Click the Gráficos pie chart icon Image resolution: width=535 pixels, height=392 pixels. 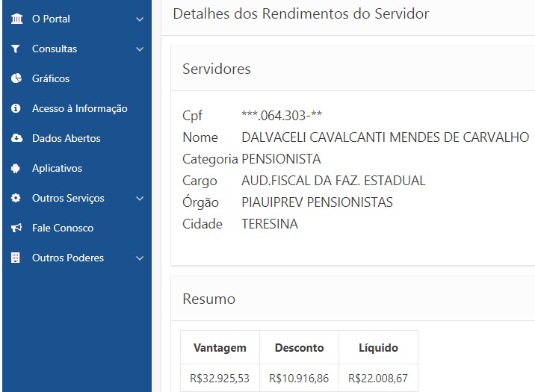[16, 78]
